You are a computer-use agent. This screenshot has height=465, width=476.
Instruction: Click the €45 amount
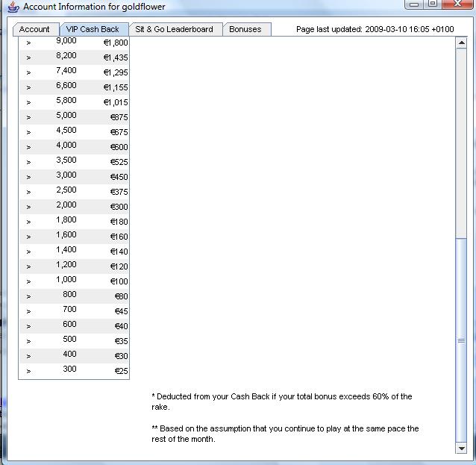click(x=121, y=311)
